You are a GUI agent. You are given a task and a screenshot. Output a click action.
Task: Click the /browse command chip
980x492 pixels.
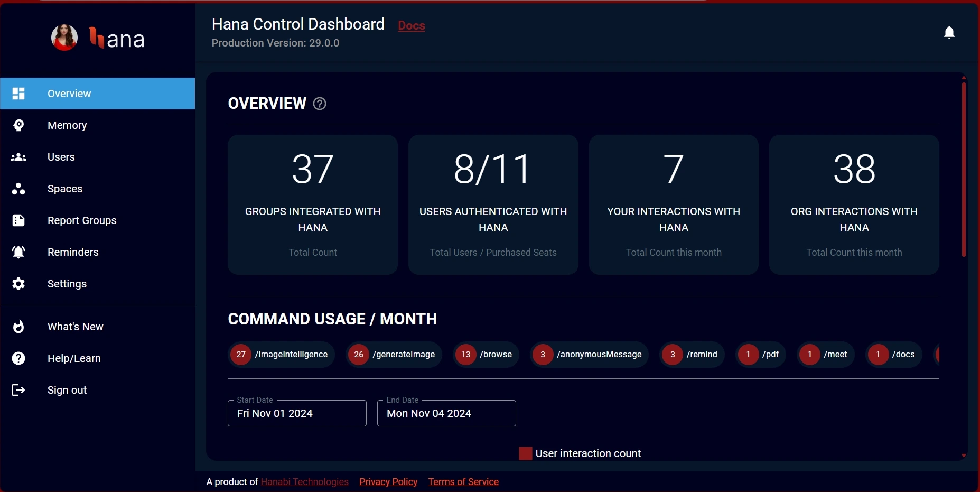pos(486,354)
